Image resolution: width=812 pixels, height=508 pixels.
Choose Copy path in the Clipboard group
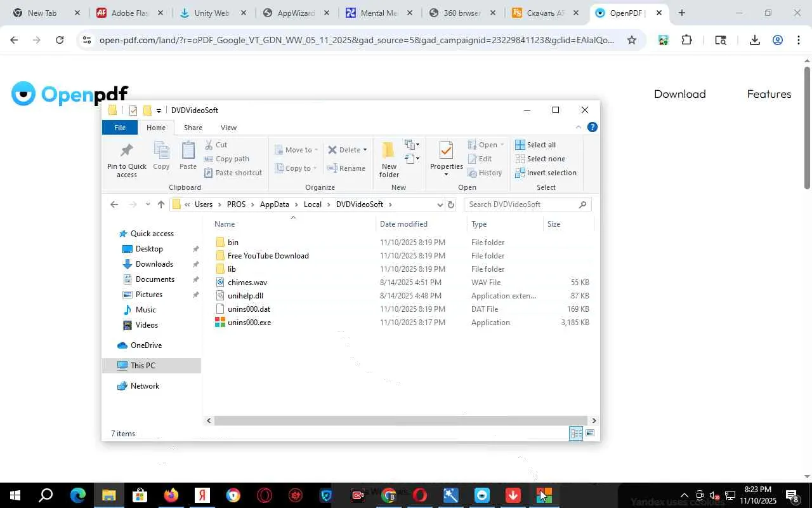pos(226,159)
